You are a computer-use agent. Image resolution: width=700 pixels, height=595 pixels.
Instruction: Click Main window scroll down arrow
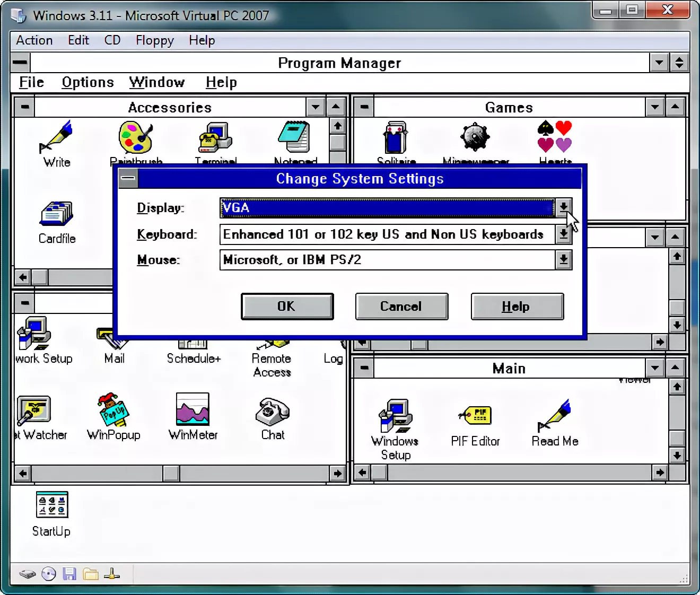coord(677,455)
